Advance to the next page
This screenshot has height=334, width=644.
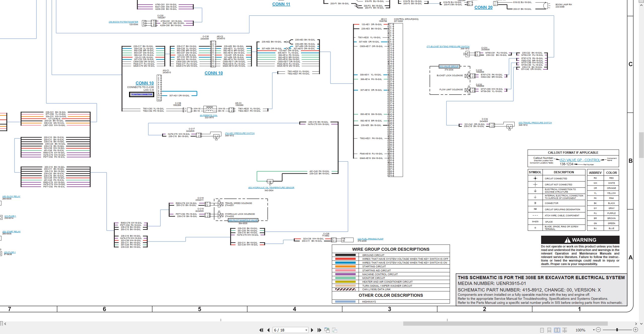coord(312,330)
